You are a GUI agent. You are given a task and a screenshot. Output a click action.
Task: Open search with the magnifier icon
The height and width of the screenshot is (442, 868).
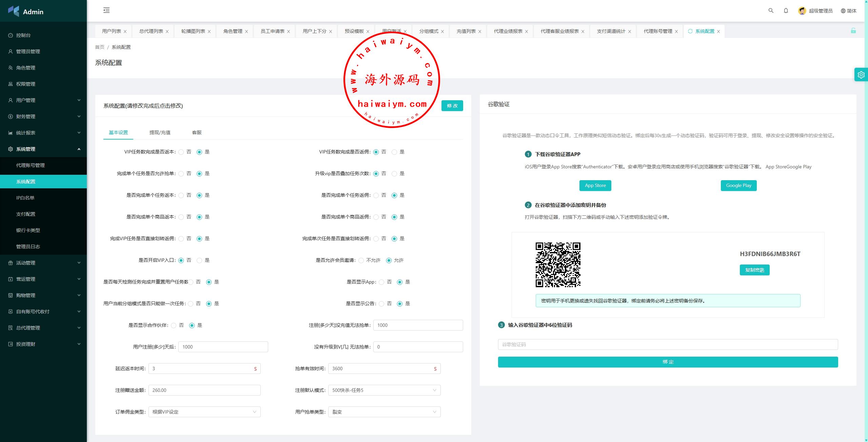(771, 10)
